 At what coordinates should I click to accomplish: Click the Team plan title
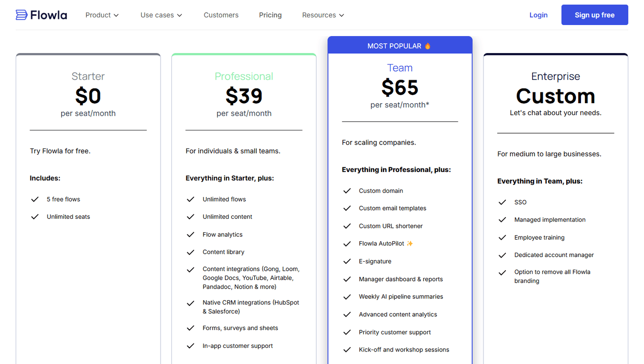pyautogui.click(x=400, y=68)
